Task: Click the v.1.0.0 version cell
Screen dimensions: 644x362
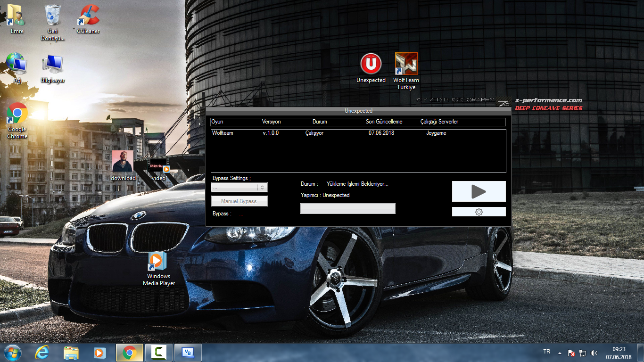Action: [x=271, y=133]
